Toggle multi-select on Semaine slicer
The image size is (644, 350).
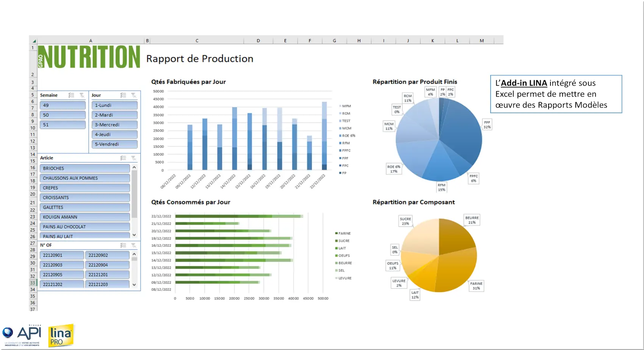(x=71, y=95)
